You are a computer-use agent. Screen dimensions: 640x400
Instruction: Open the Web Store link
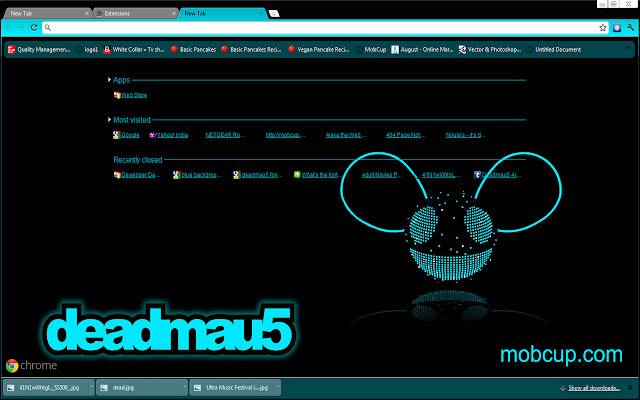[x=134, y=95]
